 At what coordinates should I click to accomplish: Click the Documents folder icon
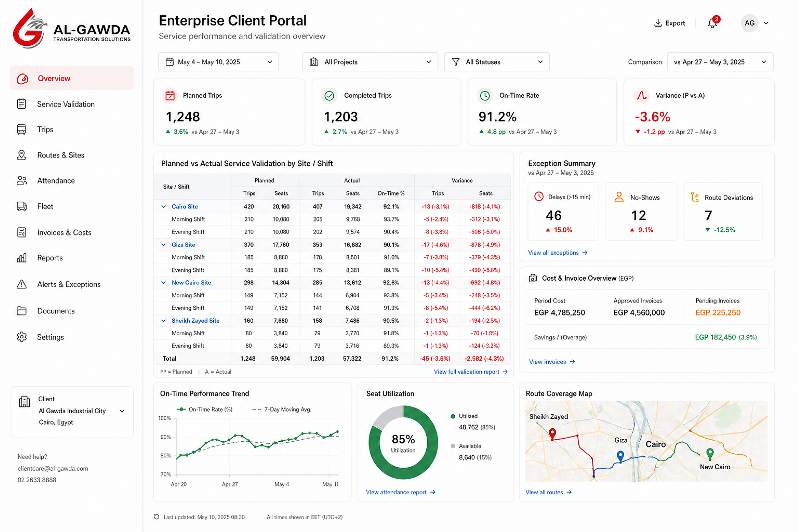click(x=21, y=311)
